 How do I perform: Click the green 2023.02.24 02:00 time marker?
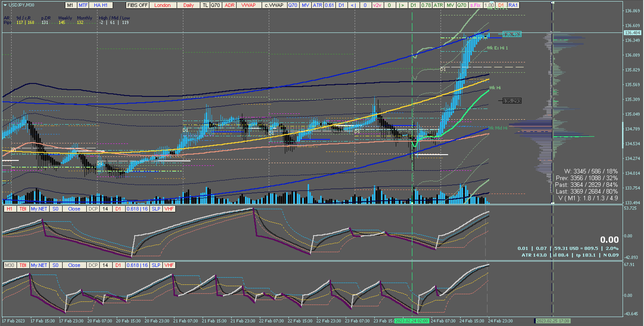point(411,321)
